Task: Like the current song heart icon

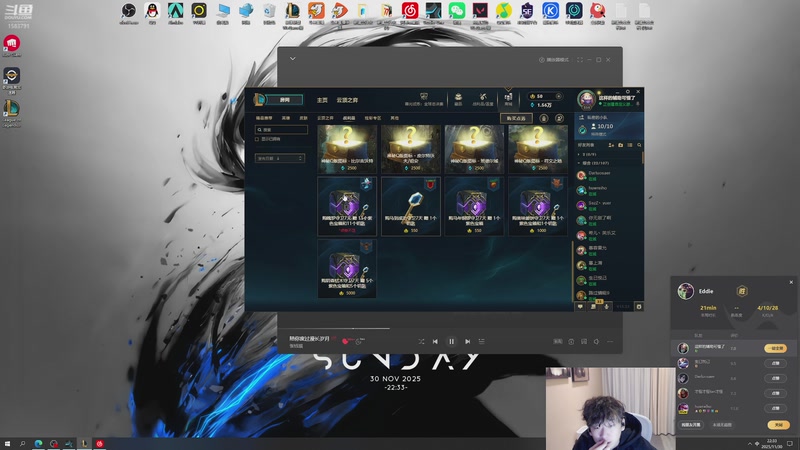Action: tap(345, 341)
